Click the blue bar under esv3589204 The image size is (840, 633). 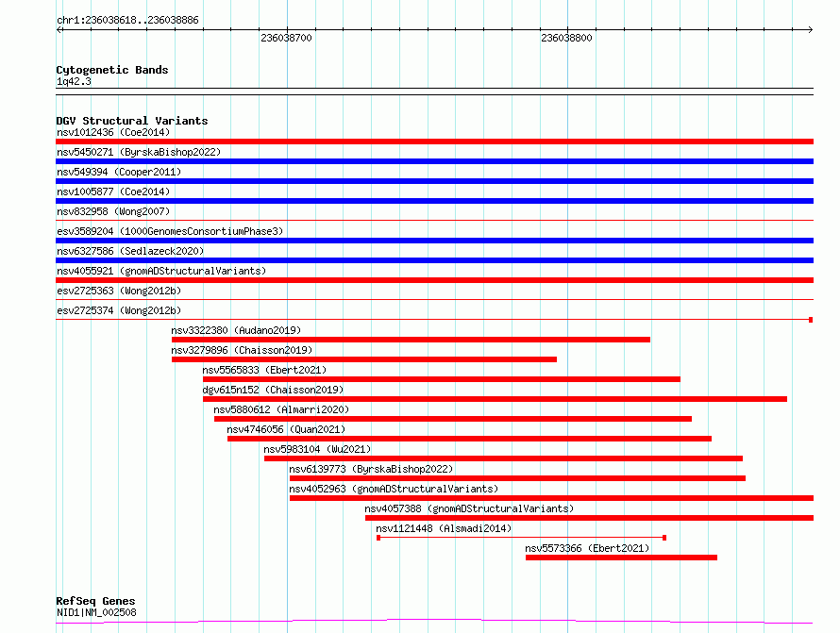(434, 241)
